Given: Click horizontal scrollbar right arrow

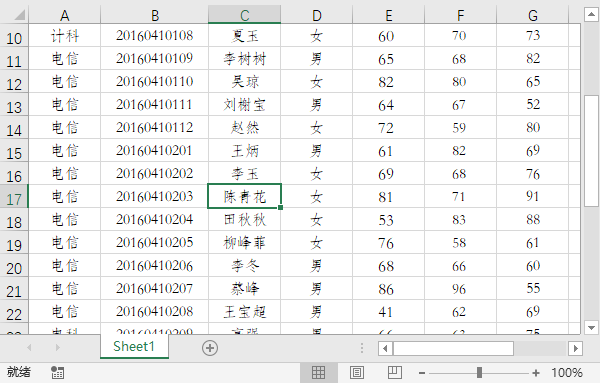Looking at the screenshot, I should coord(576,349).
